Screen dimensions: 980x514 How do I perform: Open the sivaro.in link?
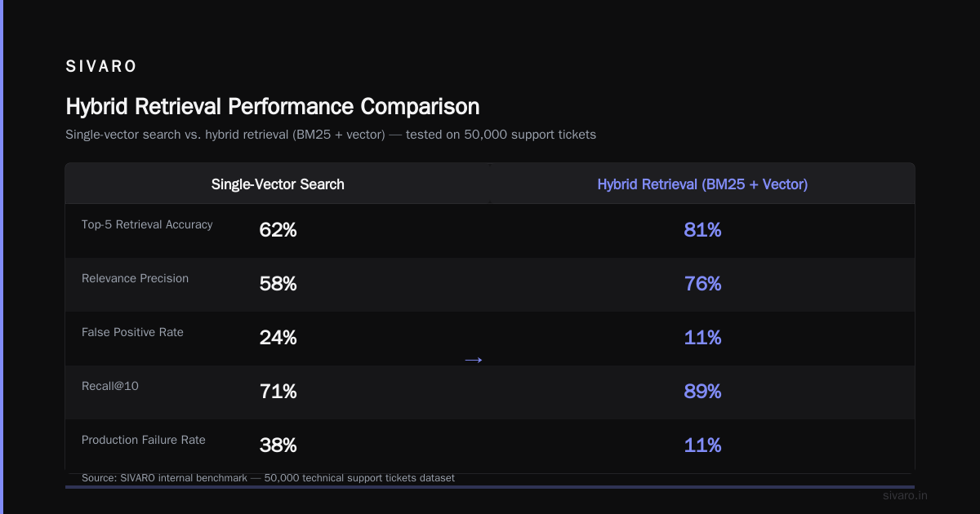pos(906,495)
